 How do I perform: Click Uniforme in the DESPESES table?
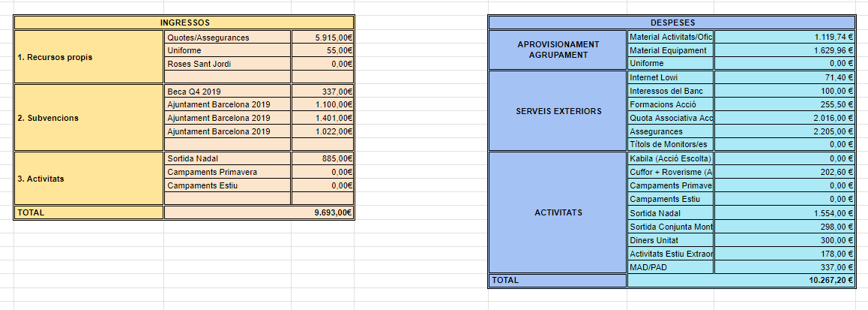(671, 63)
